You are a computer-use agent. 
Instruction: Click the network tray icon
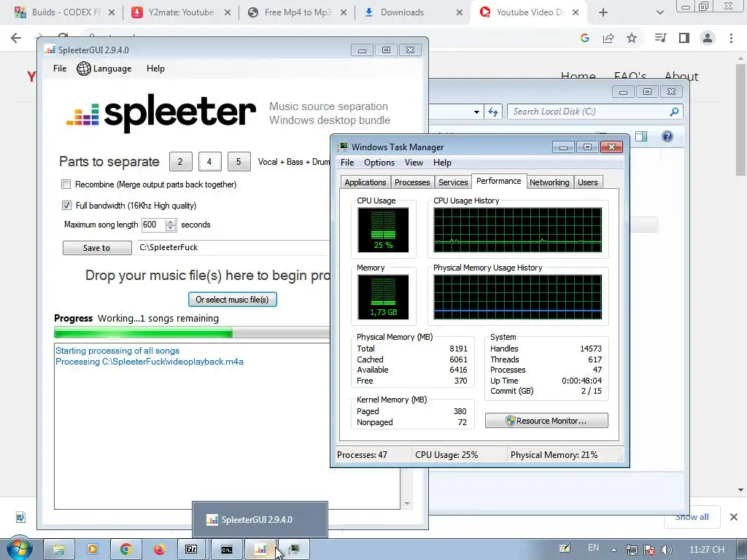pyautogui.click(x=632, y=550)
